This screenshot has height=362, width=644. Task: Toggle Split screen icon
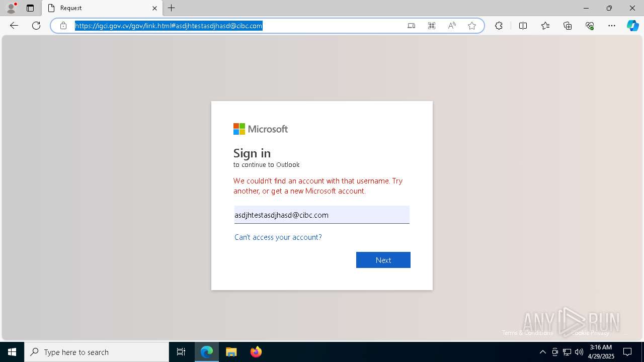point(523,26)
